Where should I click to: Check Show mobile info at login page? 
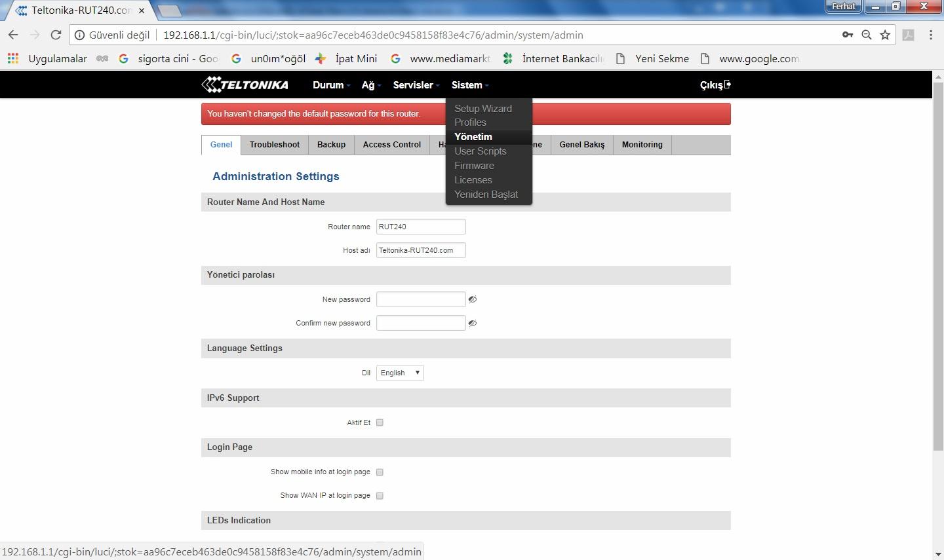pos(380,472)
